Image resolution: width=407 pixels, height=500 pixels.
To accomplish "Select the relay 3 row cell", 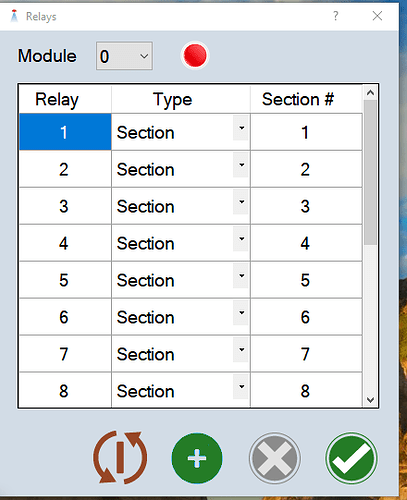I will 65,206.
